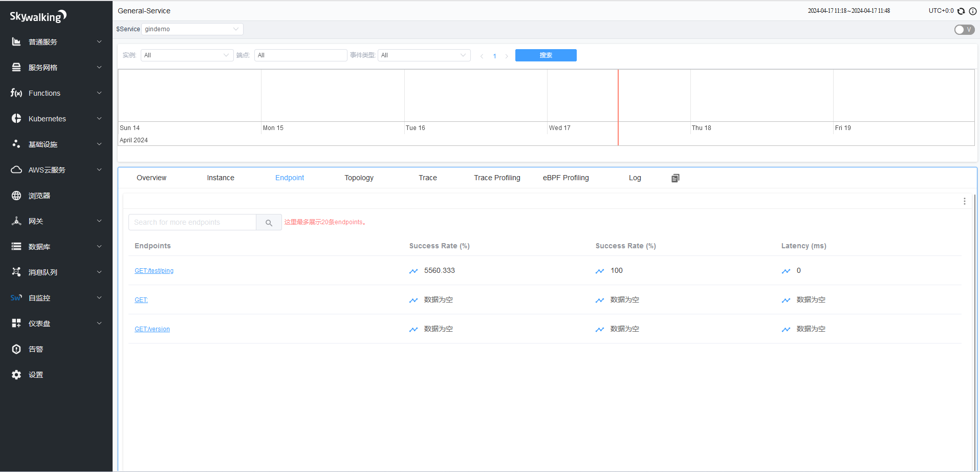This screenshot has width=980, height=472.
Task: Go to next events page arrow
Action: [507, 56]
